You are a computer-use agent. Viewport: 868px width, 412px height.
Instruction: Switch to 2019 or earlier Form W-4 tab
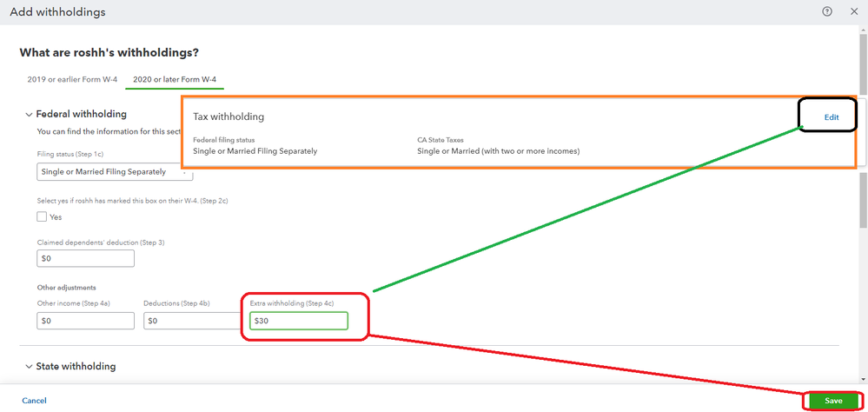[72, 80]
